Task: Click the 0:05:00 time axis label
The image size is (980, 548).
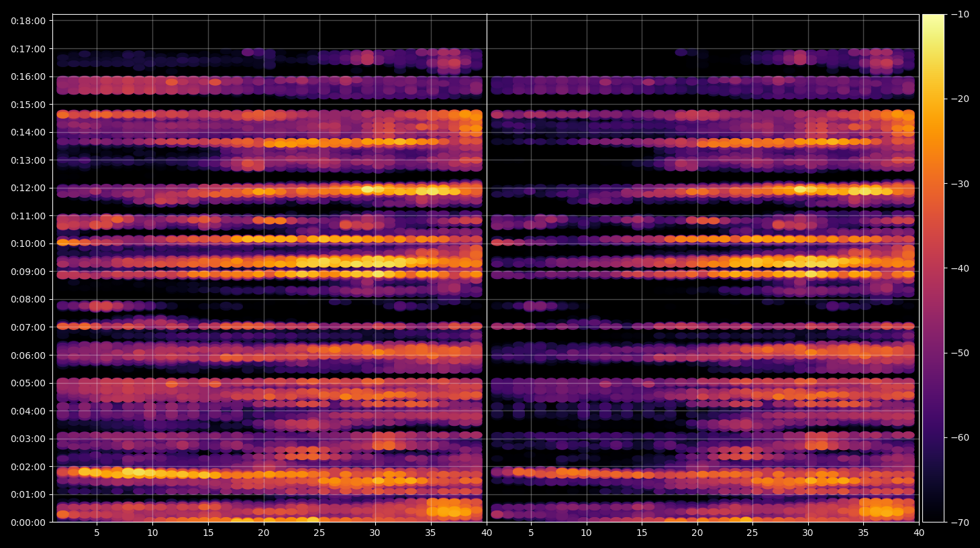Action: [x=28, y=383]
